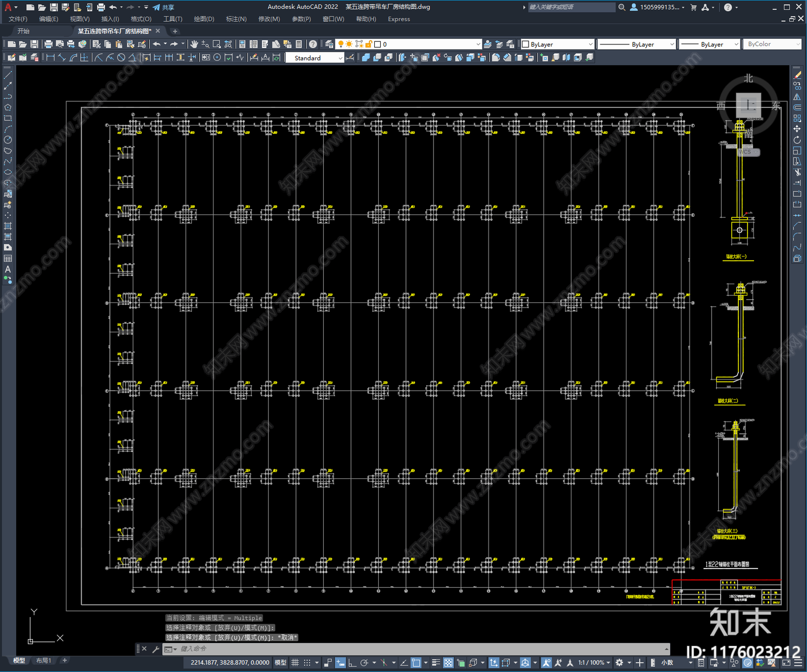The width and height of the screenshot is (807, 672).
Task: Select the Linear dimension tool
Action: 50,57
